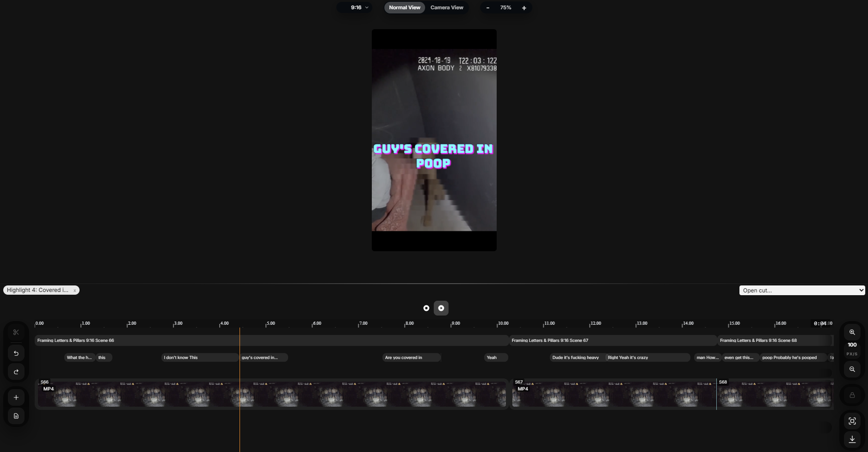Select the 'even get this...' caption clip
This screenshot has height=452, width=868.
coord(740,358)
